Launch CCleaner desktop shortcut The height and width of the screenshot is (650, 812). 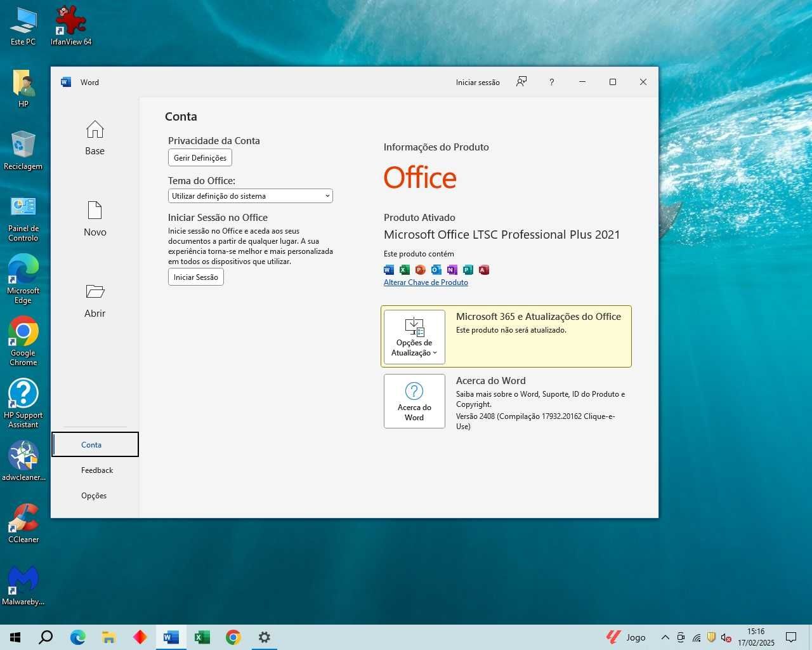pyautogui.click(x=23, y=524)
